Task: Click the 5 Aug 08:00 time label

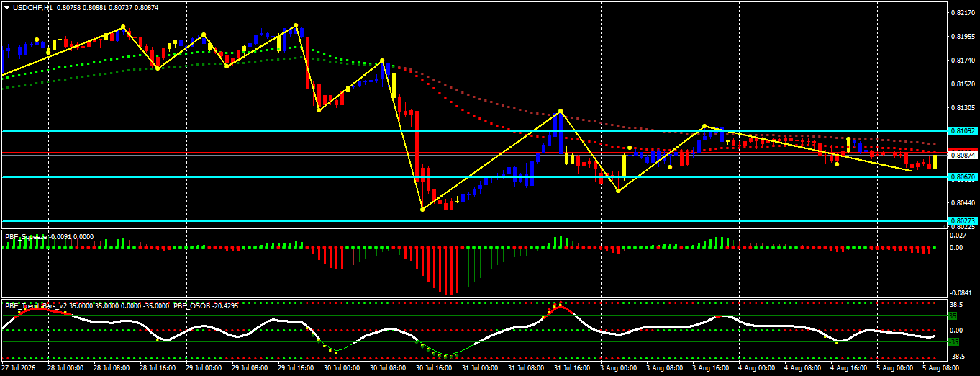Action: click(x=941, y=367)
